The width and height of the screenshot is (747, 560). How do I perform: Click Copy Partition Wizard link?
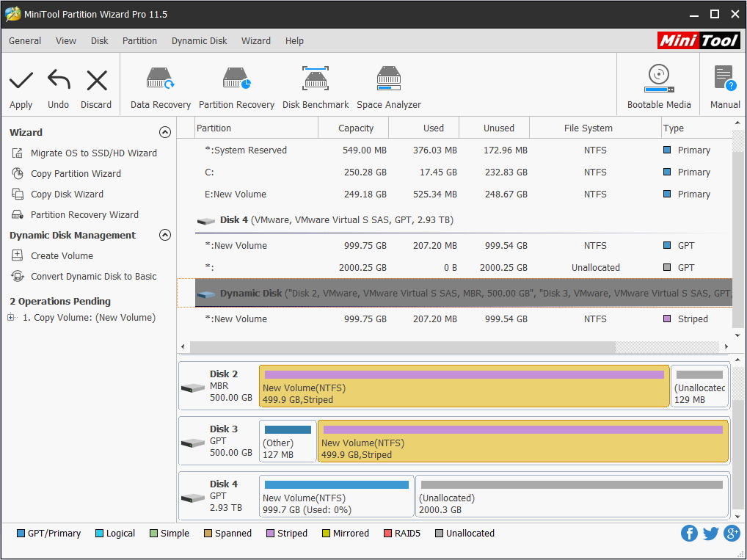click(x=76, y=173)
